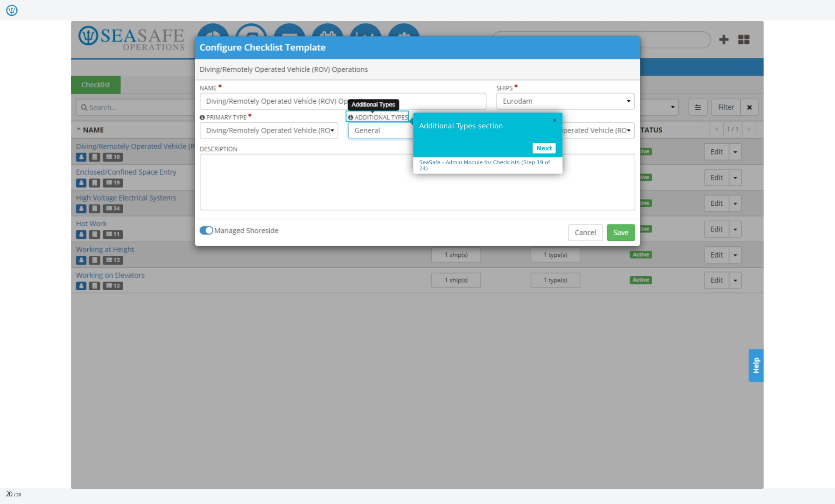Click the person icon under Enclosed/Confined Space Entry

coord(81,183)
